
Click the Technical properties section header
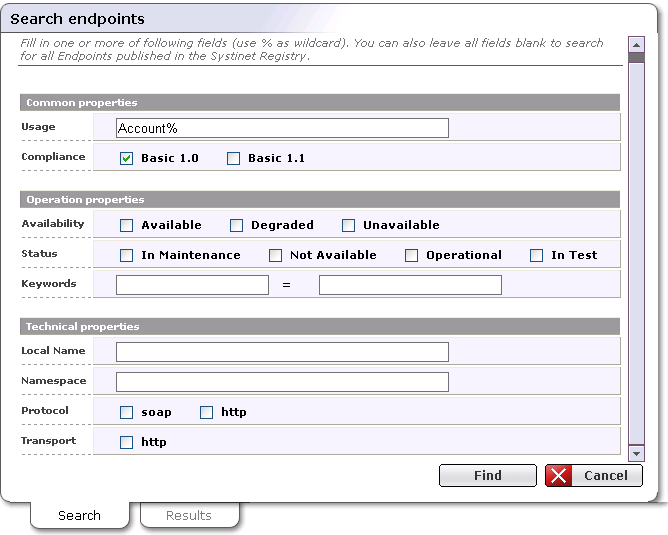(320, 327)
